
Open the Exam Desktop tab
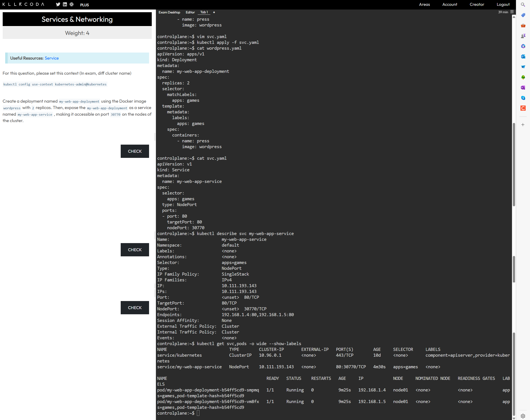click(169, 12)
